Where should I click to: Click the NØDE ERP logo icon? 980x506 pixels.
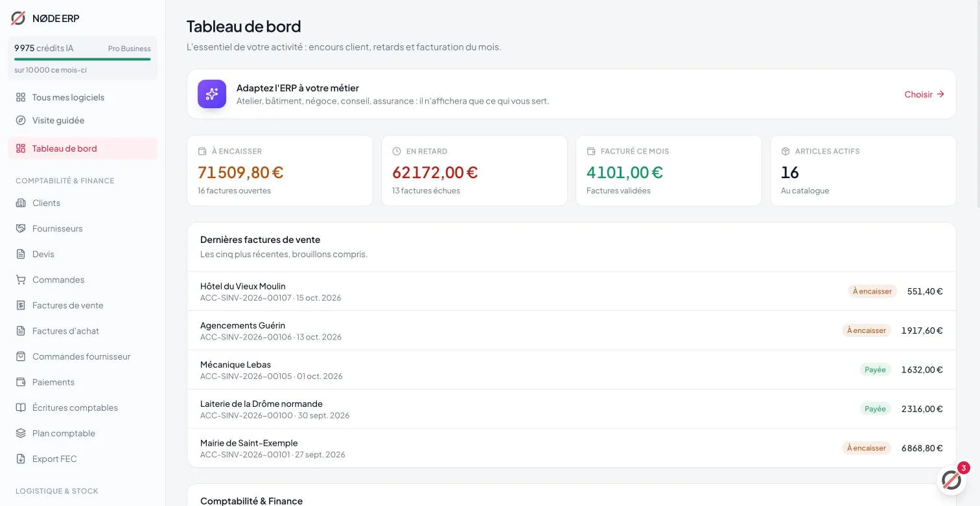[x=18, y=18]
